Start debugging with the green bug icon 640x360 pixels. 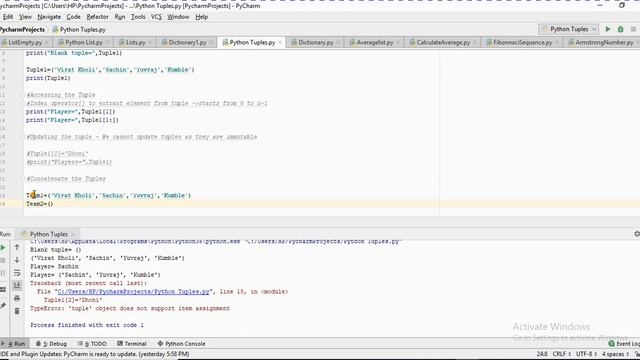pyautogui.click(x=620, y=29)
